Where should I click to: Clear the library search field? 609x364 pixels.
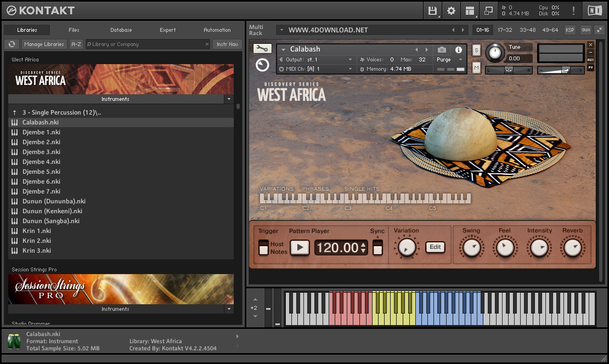point(207,44)
